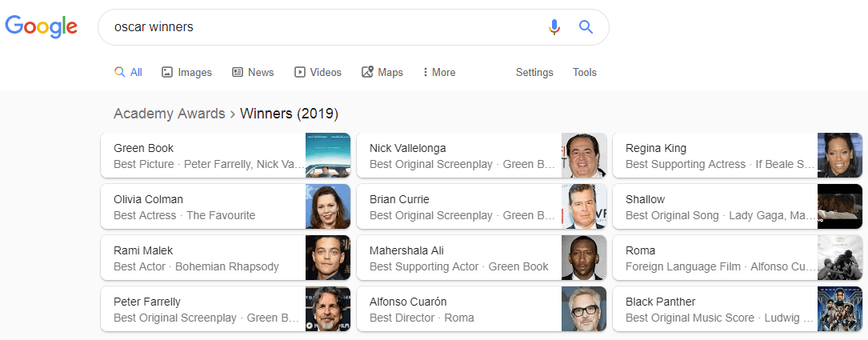Viewport: 868px width, 340px height.
Task: Switch to the Images tab
Action: pyautogui.click(x=186, y=73)
